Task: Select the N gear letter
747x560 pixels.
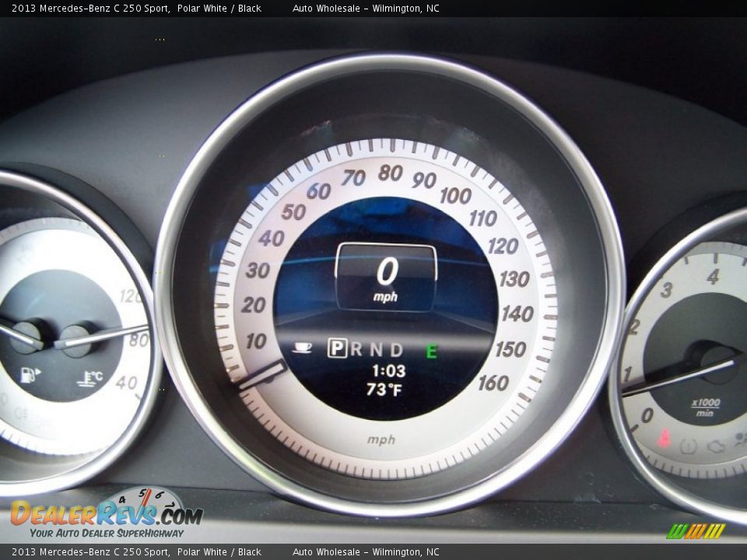Action: coord(377,349)
